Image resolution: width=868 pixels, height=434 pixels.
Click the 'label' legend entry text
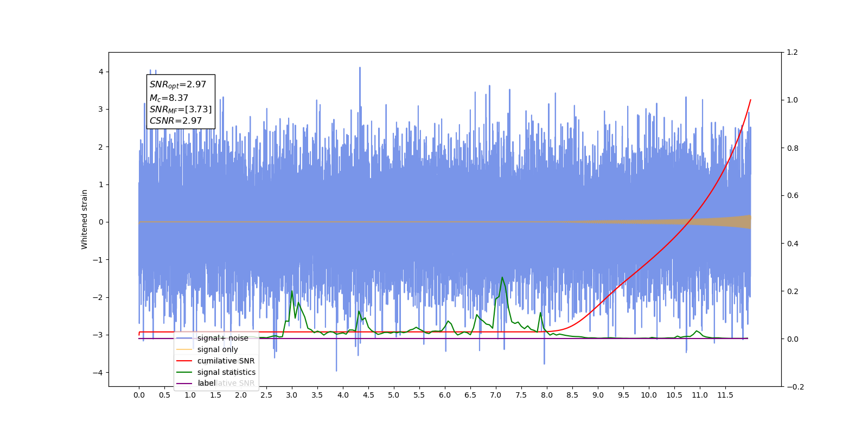tap(207, 384)
